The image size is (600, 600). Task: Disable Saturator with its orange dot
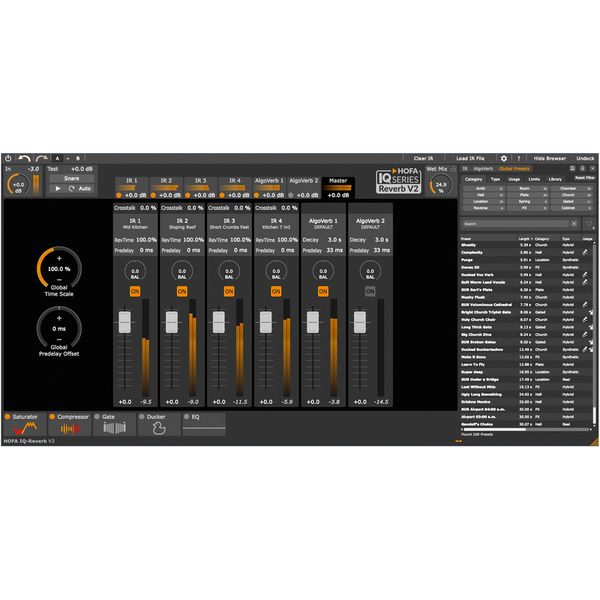click(8, 417)
